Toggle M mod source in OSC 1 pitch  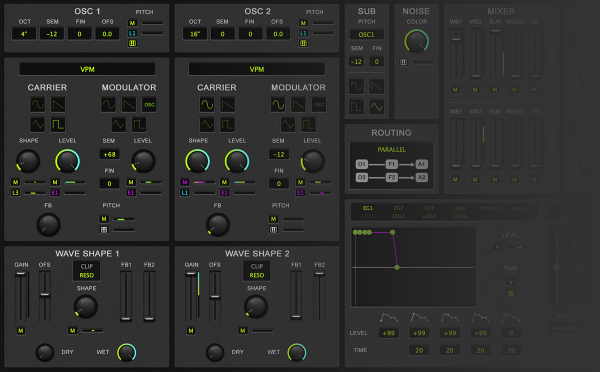coord(132,23)
